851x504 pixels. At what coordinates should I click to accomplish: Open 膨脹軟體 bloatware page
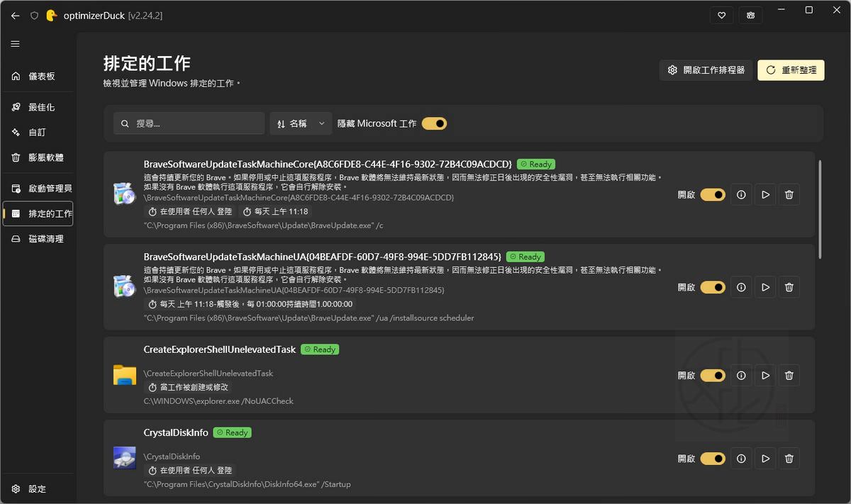pyautogui.click(x=38, y=157)
